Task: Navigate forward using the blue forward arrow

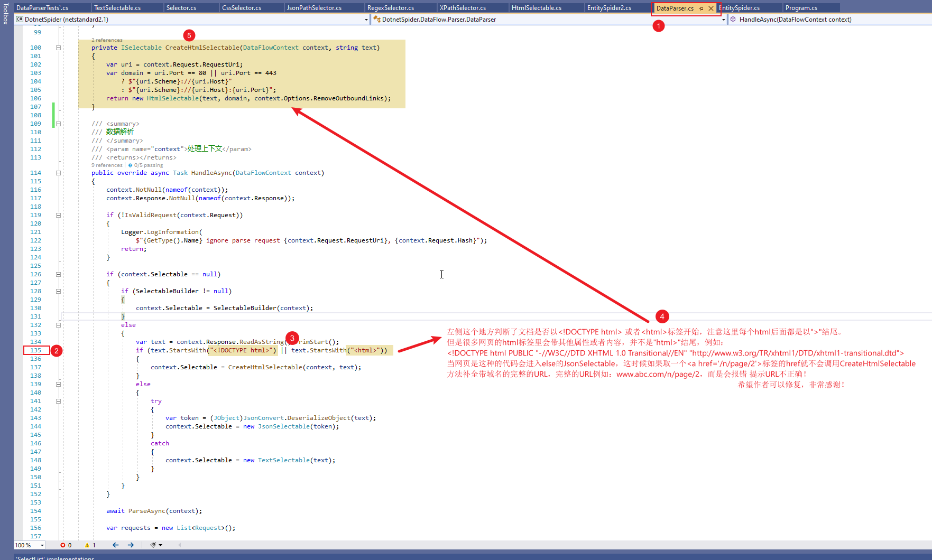Action: 131,545
